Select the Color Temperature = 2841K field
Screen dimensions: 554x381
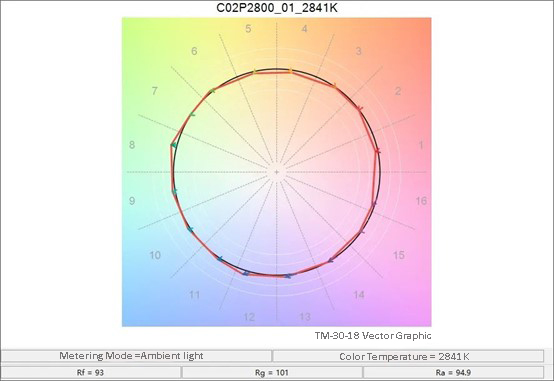(x=408, y=356)
